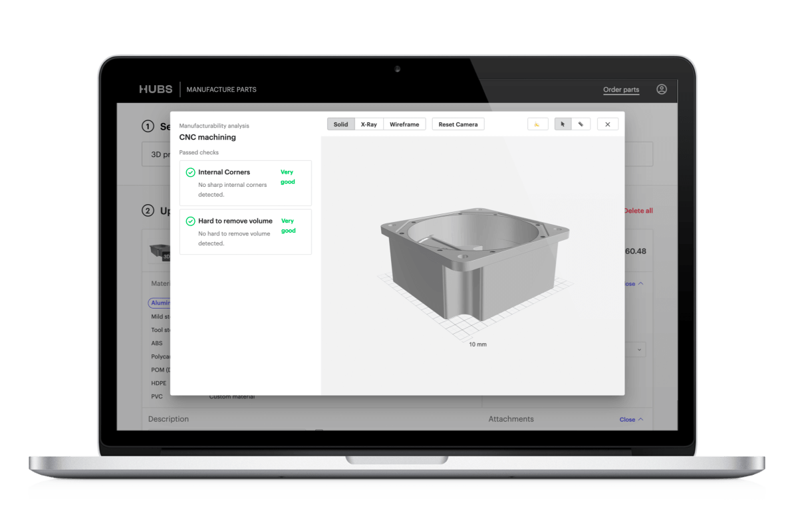Open the Manufacture Parts header item
Viewport: 798px width, 532px height.
(x=221, y=90)
